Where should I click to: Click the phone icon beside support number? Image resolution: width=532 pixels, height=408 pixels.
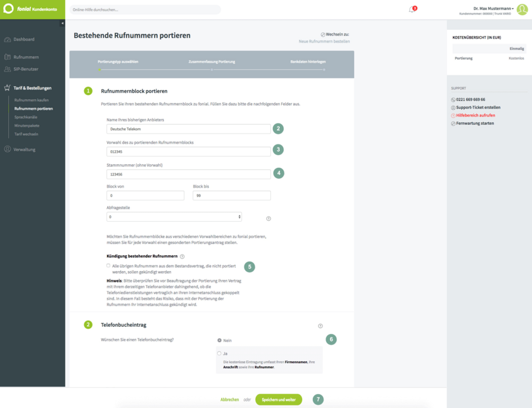tap(453, 100)
